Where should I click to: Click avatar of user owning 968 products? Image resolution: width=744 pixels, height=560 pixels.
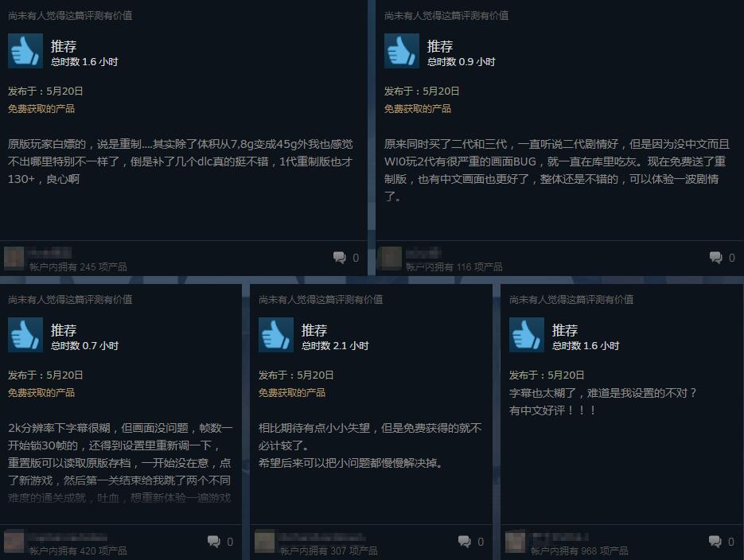(x=516, y=542)
